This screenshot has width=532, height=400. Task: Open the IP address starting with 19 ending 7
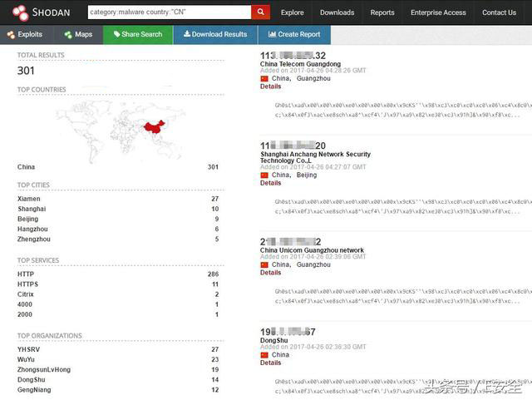pyautogui.click(x=288, y=332)
